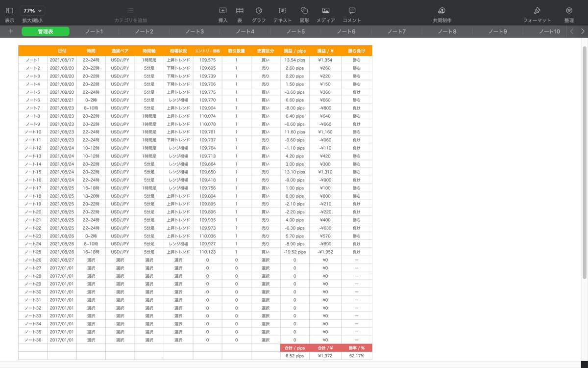The height and width of the screenshot is (368, 588).
Task: Open the 通貨ペア 選択 dropdown in ノート27 row
Action: click(x=120, y=268)
